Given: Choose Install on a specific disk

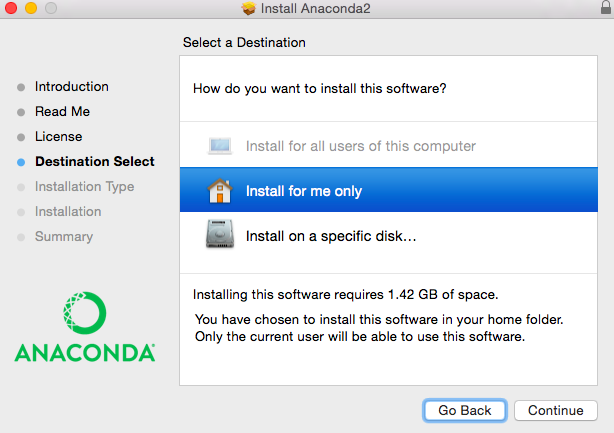Looking at the screenshot, I should 388,236.
